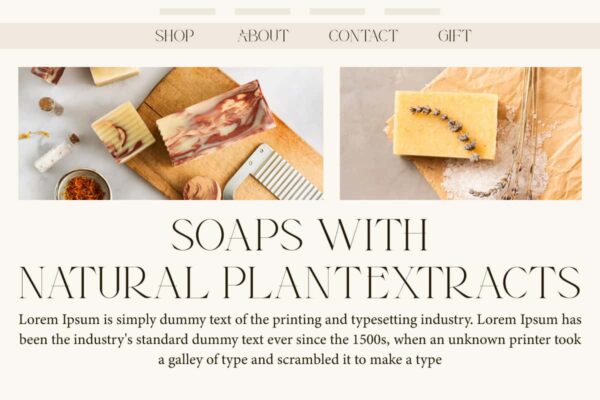Click the small ridged soap slice
600x400 pixels.
(x=122, y=132)
